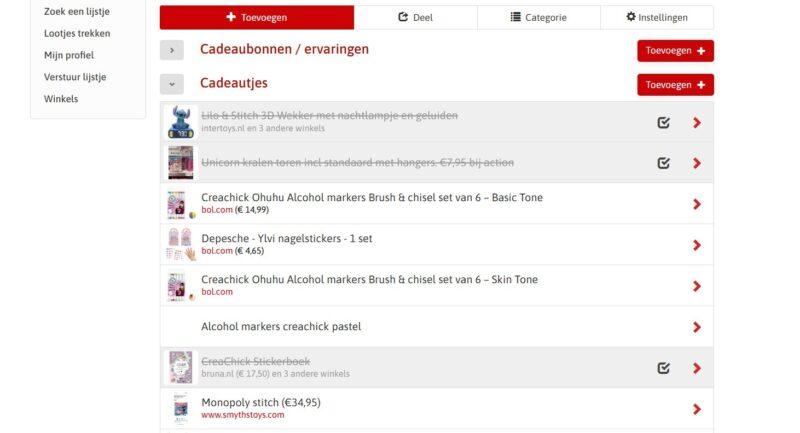Screen dimensions: 800x433
Task: Open the Categorie tab
Action: click(538, 17)
